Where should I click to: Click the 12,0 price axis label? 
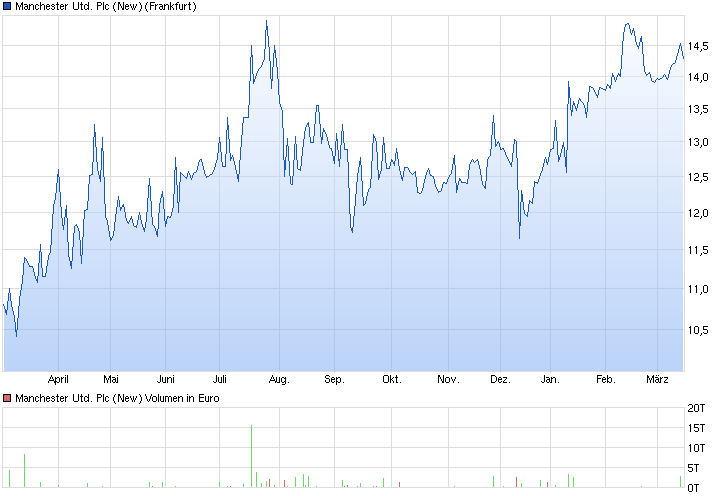coord(699,212)
